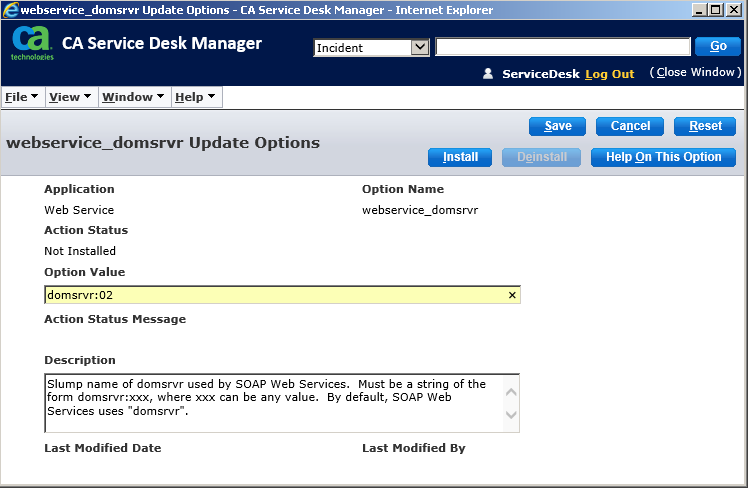Image resolution: width=748 pixels, height=488 pixels.
Task: Minimize the Internet Explorer window
Action: (699, 10)
